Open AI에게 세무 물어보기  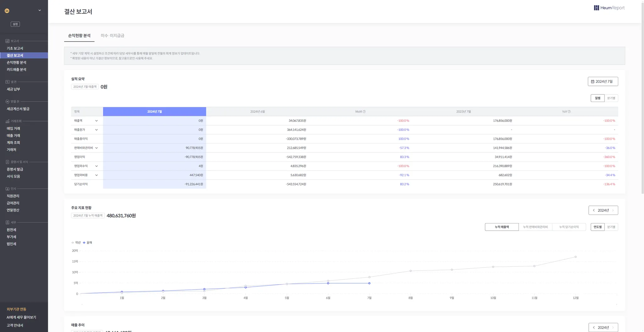coord(21,318)
